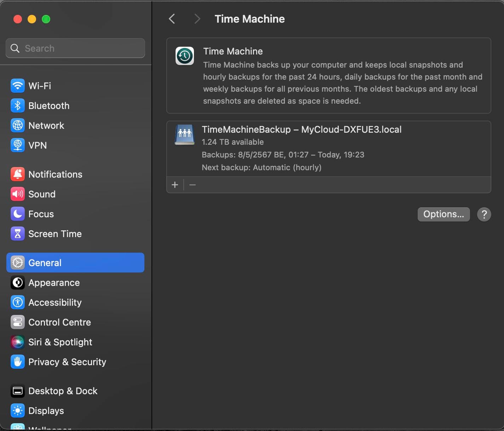
Task: Click the '1.24 TB available' text
Action: point(233,142)
